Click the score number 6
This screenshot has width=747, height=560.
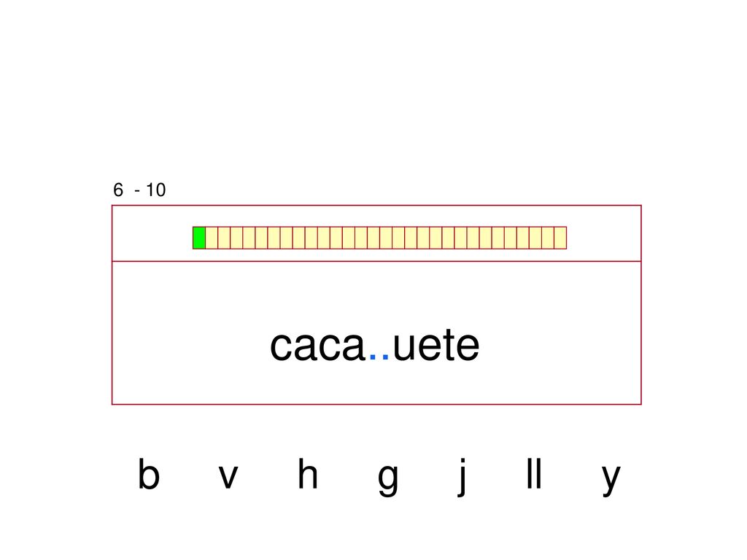point(118,190)
